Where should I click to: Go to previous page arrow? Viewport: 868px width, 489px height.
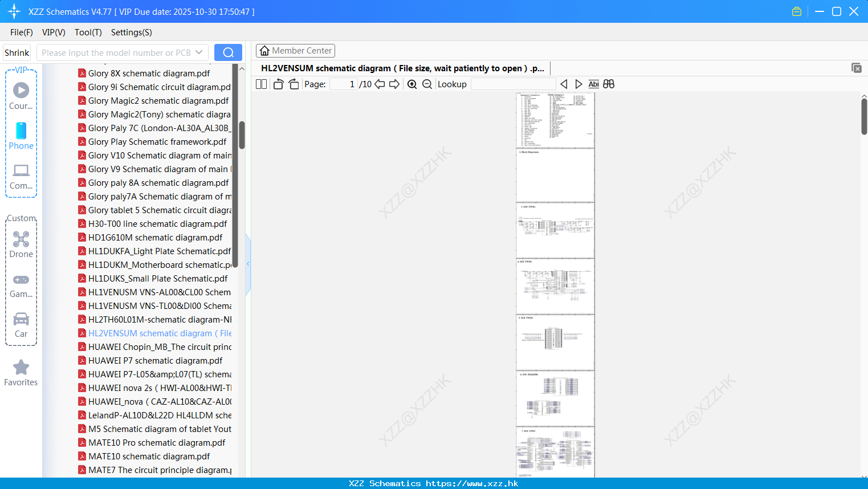click(380, 84)
